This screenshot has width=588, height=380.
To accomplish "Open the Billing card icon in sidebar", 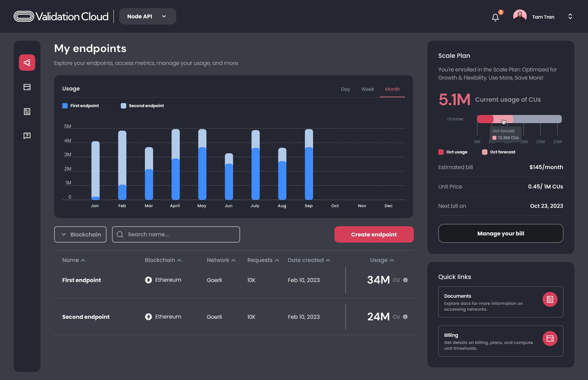I will [26, 87].
